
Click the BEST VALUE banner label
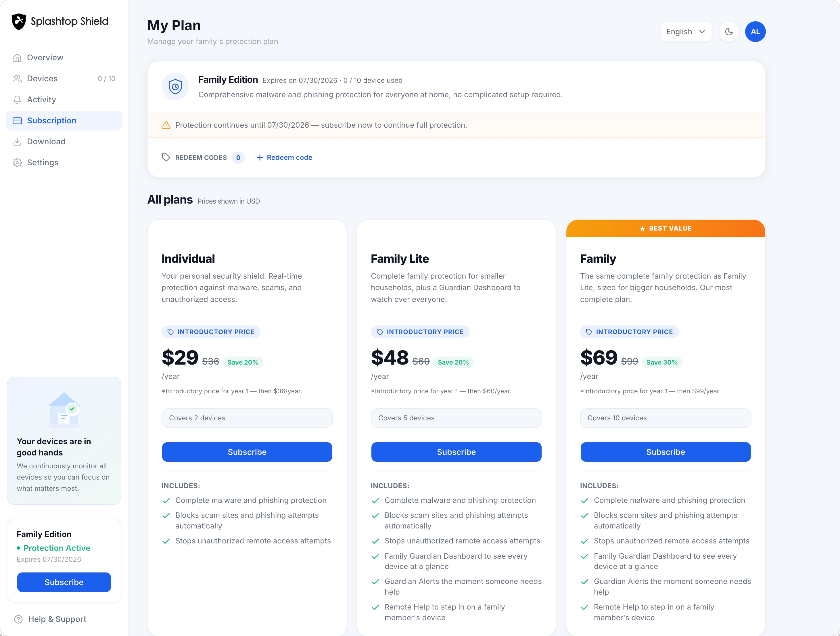[670, 229]
